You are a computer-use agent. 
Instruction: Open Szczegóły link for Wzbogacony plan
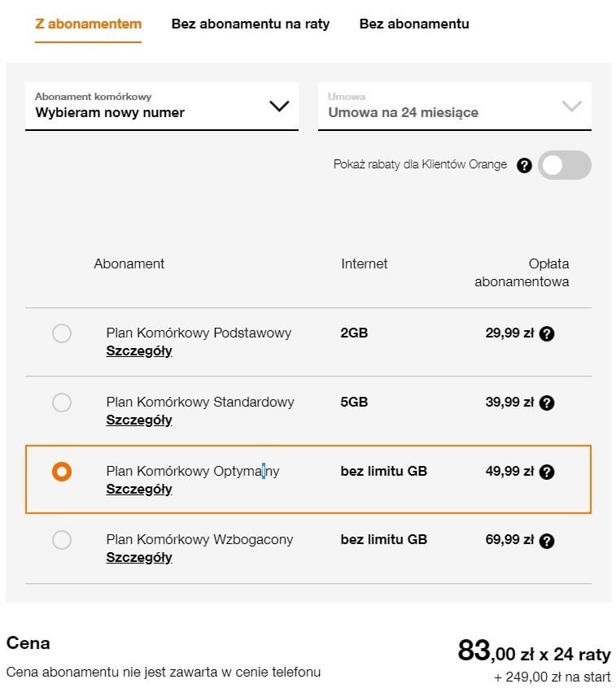(139, 557)
